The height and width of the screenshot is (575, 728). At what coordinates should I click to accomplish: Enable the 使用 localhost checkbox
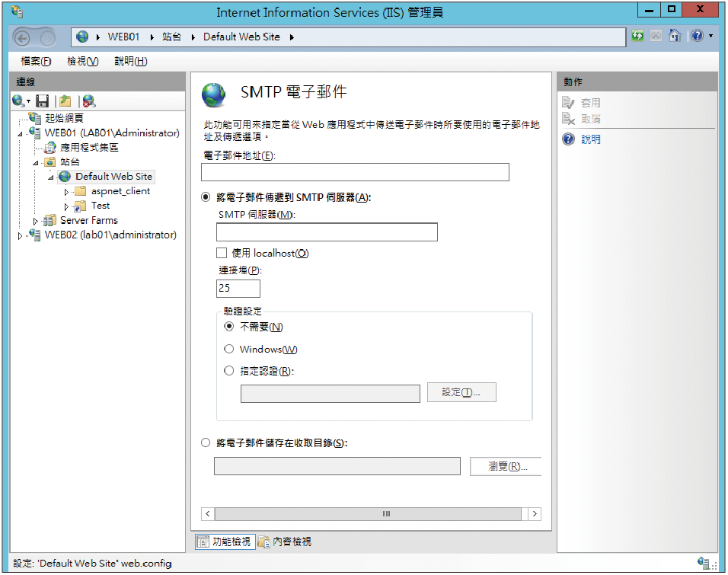(x=222, y=253)
